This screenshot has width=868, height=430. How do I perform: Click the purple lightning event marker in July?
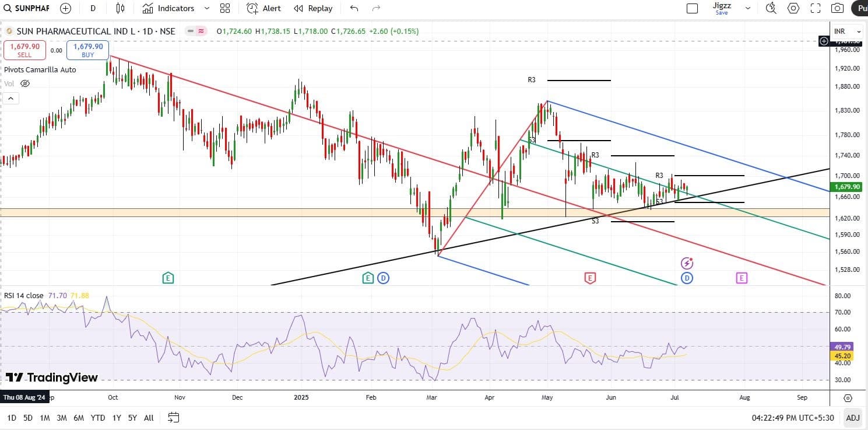click(687, 263)
